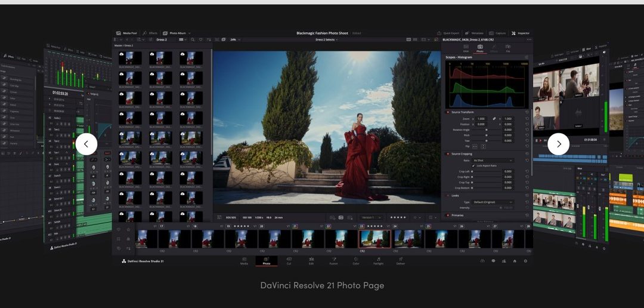This screenshot has height=308, width=644.
Task: Click the Quick Export button
Action: (448, 33)
